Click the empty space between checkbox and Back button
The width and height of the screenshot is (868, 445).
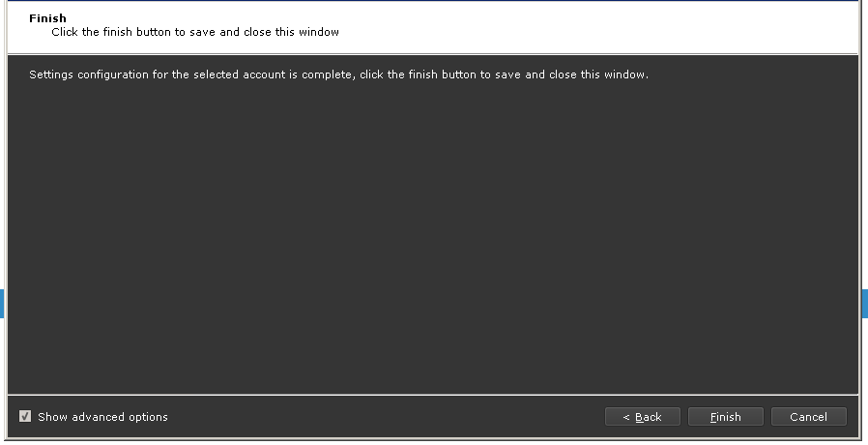tap(386, 417)
